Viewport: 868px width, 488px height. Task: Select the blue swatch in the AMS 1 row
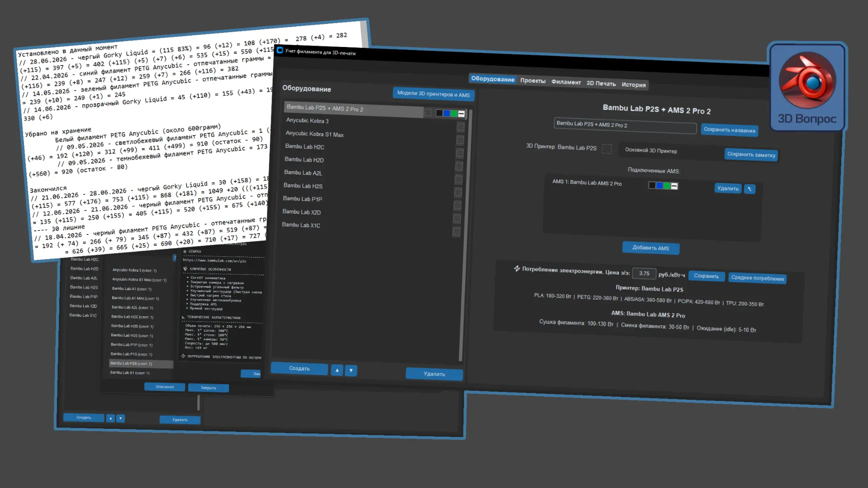pyautogui.click(x=659, y=186)
